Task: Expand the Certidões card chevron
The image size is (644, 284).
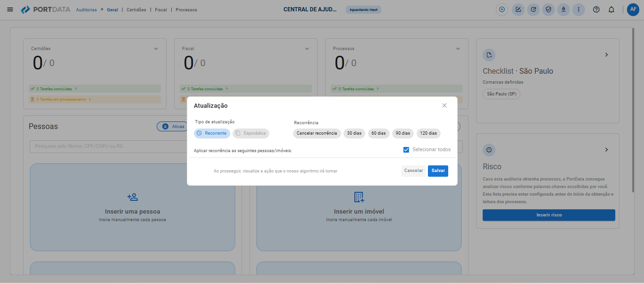Action: click(x=156, y=49)
